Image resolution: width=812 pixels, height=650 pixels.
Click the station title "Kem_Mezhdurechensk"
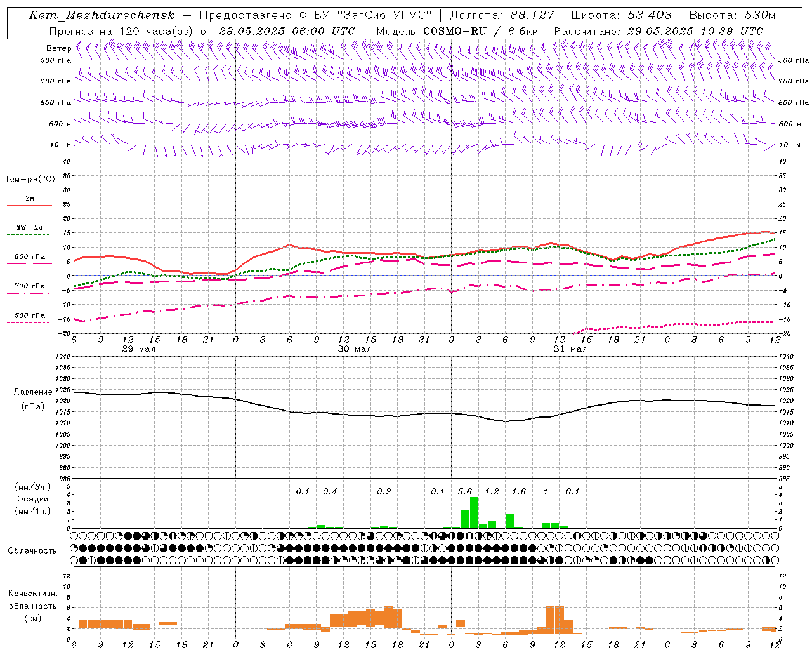tap(101, 16)
